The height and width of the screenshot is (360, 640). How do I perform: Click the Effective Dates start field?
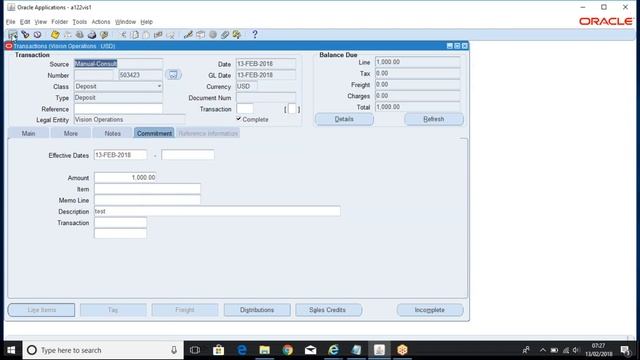(120, 155)
